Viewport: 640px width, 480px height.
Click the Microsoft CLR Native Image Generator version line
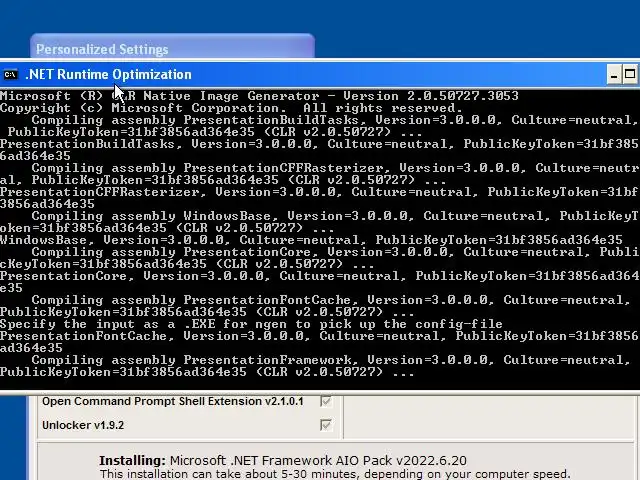pos(259,96)
